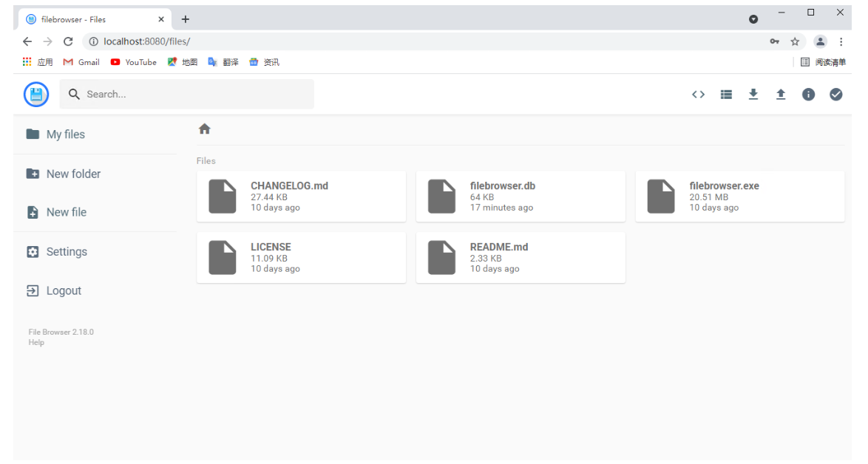The image size is (868, 464).
Task: Click the File Browser floppy disk logo
Action: tap(35, 94)
